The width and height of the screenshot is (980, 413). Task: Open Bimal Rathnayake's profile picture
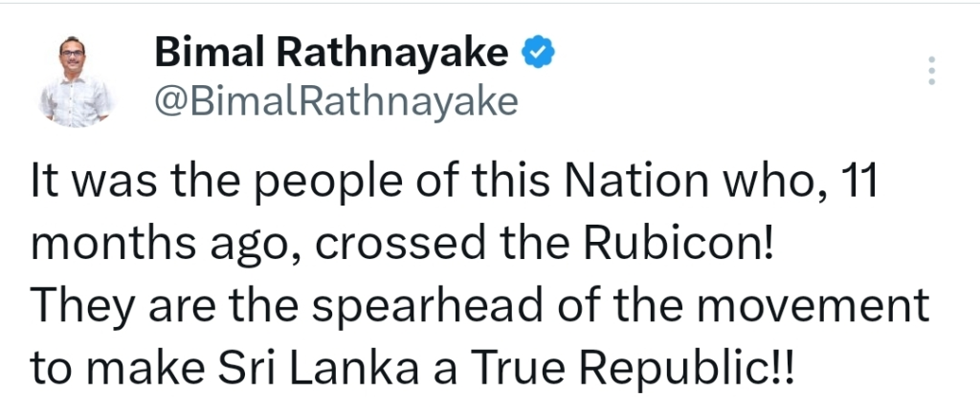pyautogui.click(x=78, y=80)
